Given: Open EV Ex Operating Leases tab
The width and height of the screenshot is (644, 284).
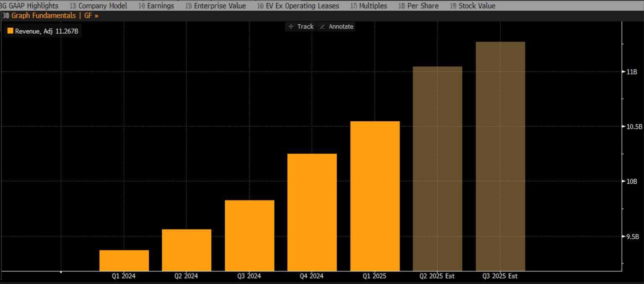Looking at the screenshot, I should point(298,6).
